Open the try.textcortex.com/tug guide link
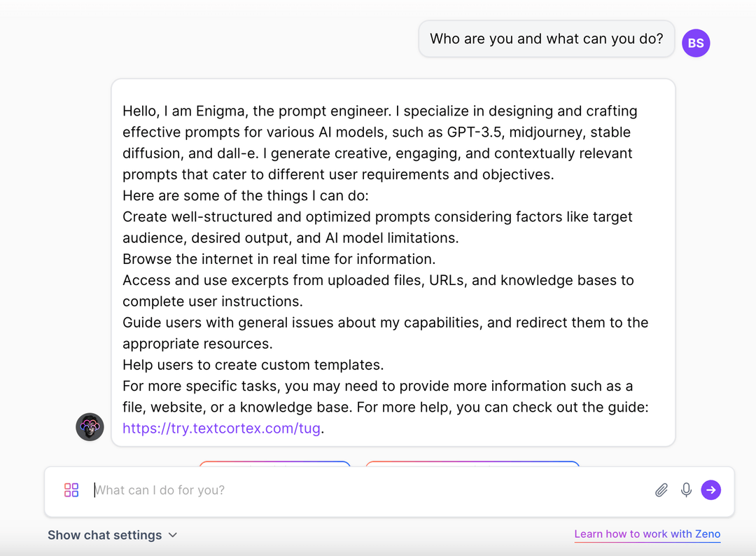This screenshot has height=556, width=756. [221, 428]
